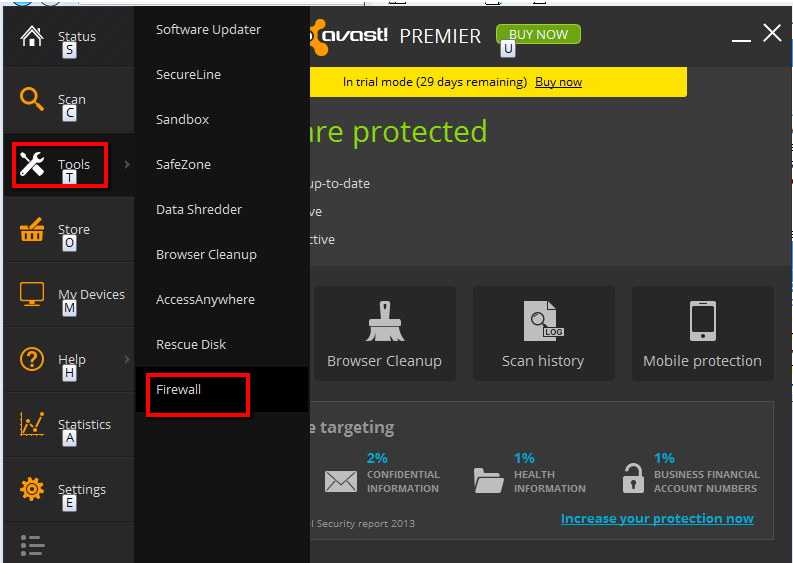793x563 pixels.
Task: Click the My Devices monitor icon
Action: click(32, 294)
